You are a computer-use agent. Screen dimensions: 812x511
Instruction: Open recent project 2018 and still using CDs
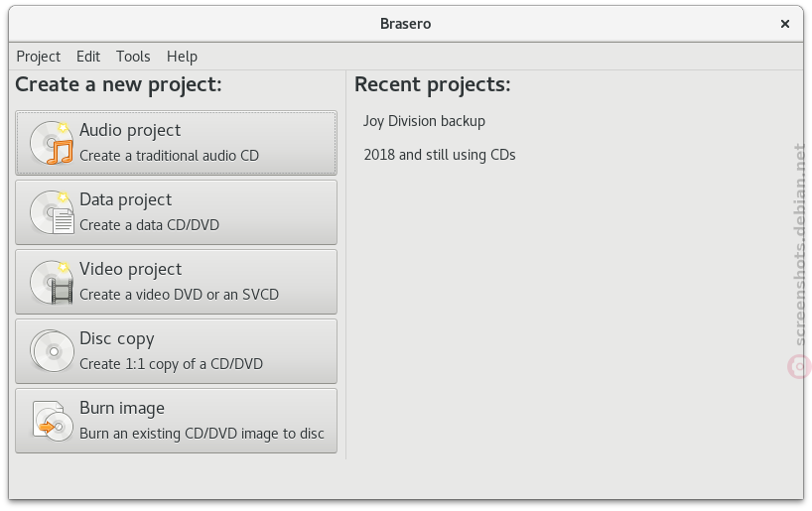click(440, 155)
